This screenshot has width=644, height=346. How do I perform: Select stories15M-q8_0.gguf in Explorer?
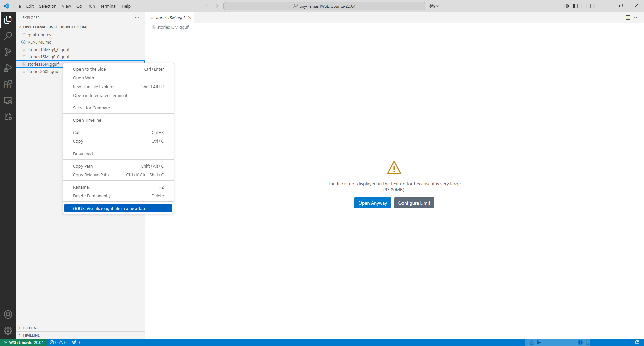pyautogui.click(x=80, y=57)
